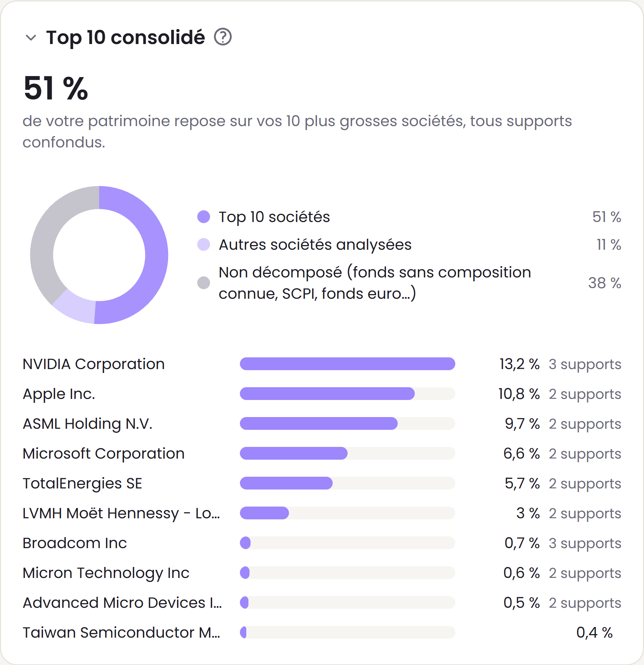Click the grey Non décomposé legend dot

(x=204, y=283)
